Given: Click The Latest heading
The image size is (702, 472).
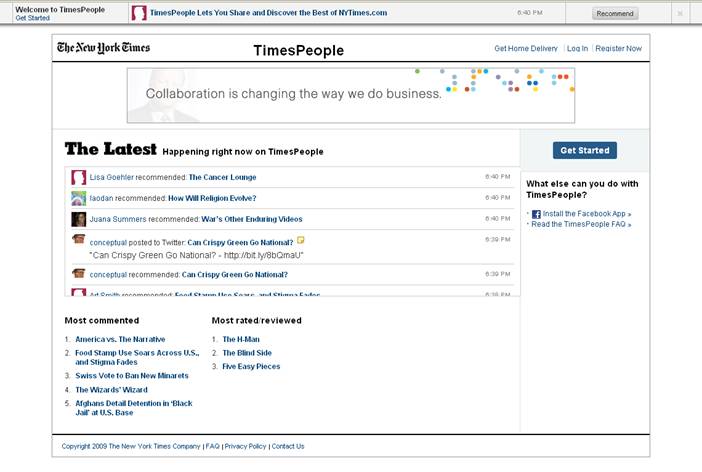Looking at the screenshot, I should (111, 149).
